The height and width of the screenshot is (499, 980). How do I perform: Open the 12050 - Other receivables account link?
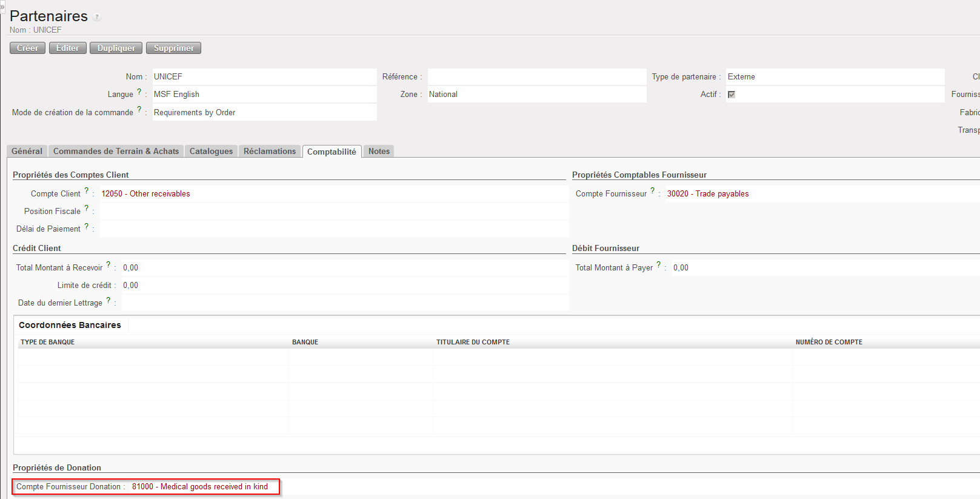click(145, 194)
